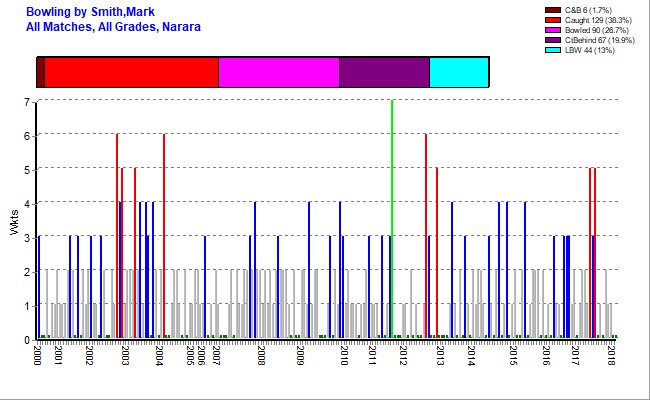
Task: Click subtitle 'All Matches, All Grades, Narara'
Action: click(113, 26)
